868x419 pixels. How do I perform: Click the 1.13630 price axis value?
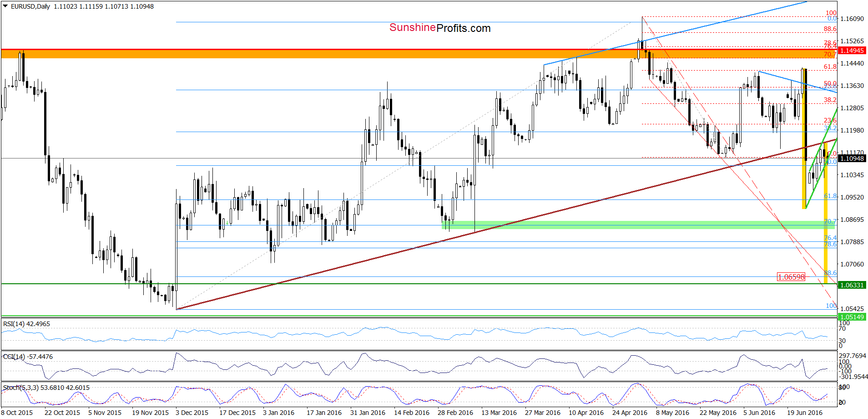pos(852,86)
